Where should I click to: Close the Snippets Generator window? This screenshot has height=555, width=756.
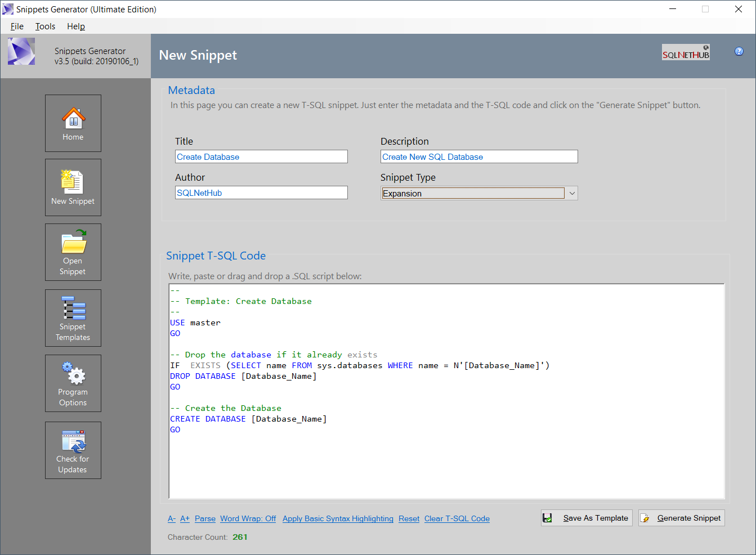click(739, 9)
